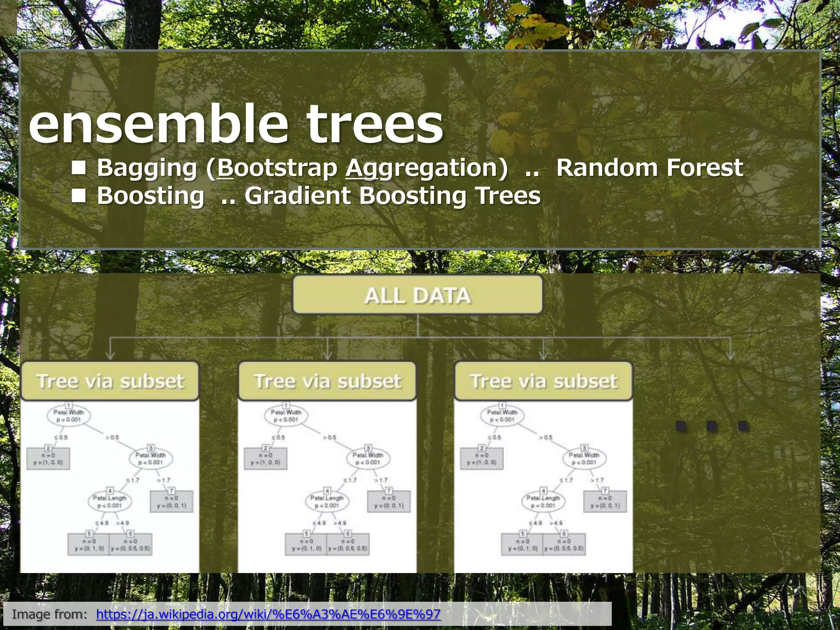Click the first Tree via subset label
840x630 pixels.
click(x=110, y=381)
